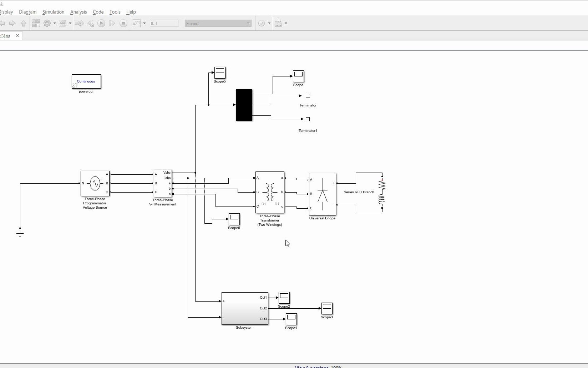Image resolution: width=588 pixels, height=368 pixels.
Task: Select the Three-Phase Programmable Voltage Source block
Action: tap(95, 183)
